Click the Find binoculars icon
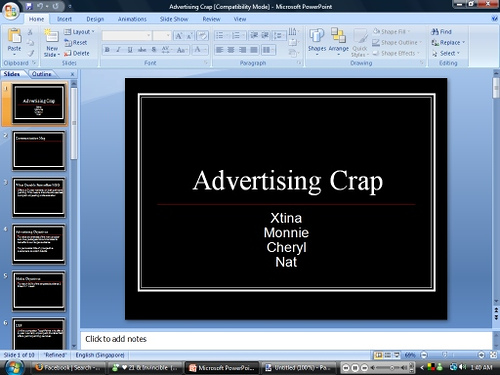 (x=435, y=32)
